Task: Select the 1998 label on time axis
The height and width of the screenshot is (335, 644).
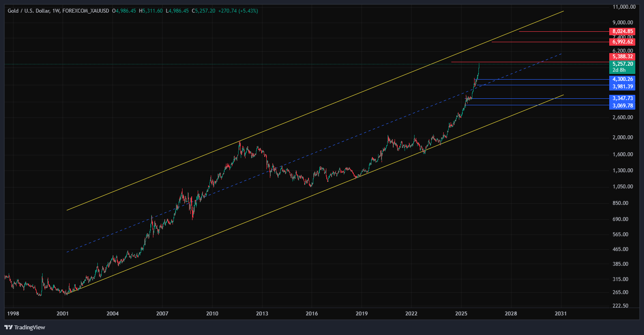Action: point(13,313)
